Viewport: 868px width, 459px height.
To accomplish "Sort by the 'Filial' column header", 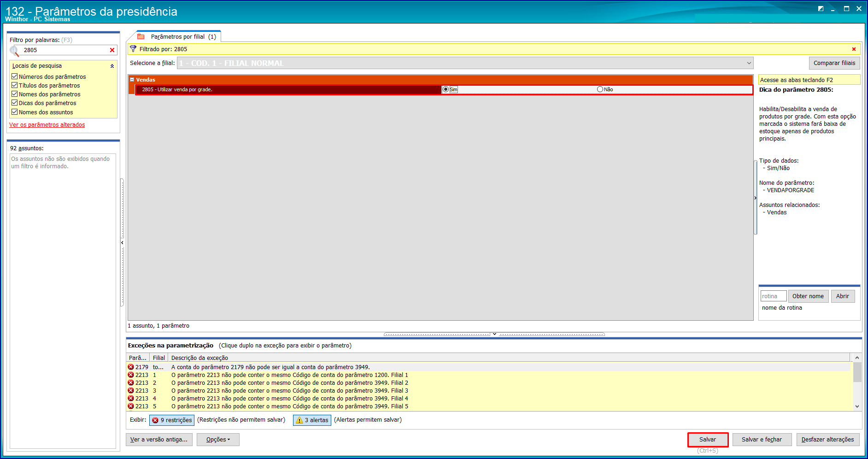I will 158,358.
